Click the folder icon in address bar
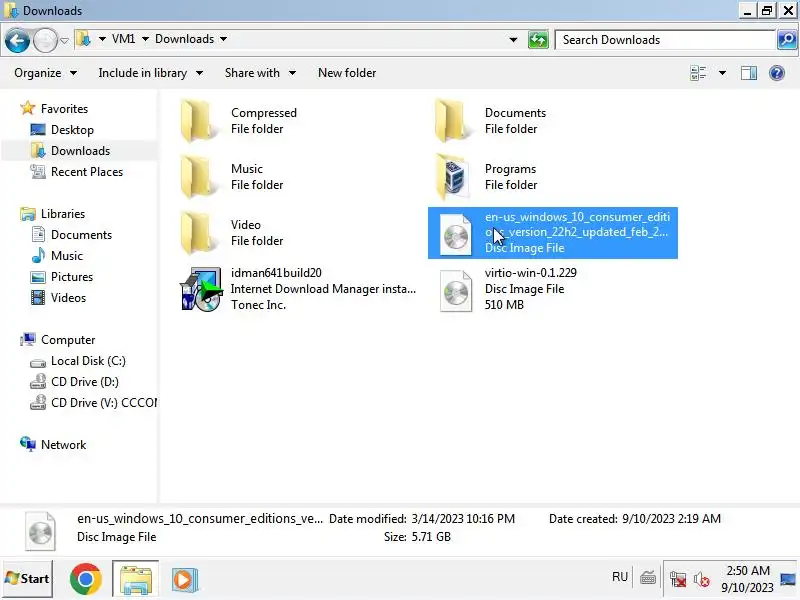Screen dimensions: 800x600 point(84,39)
